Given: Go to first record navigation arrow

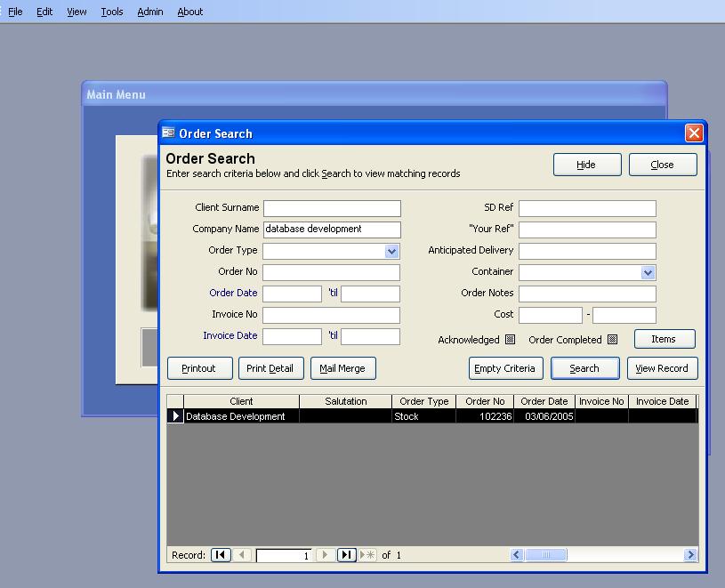Looking at the screenshot, I should tap(220, 555).
